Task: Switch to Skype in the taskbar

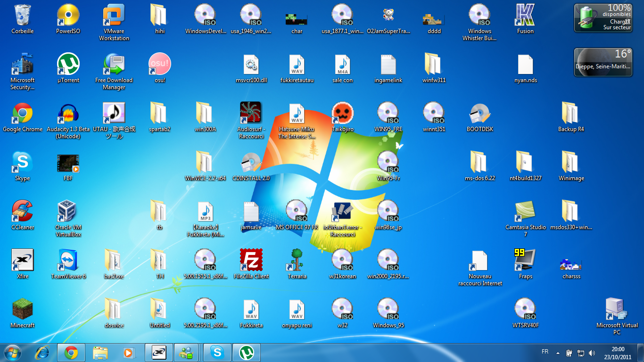Action: pos(217,352)
